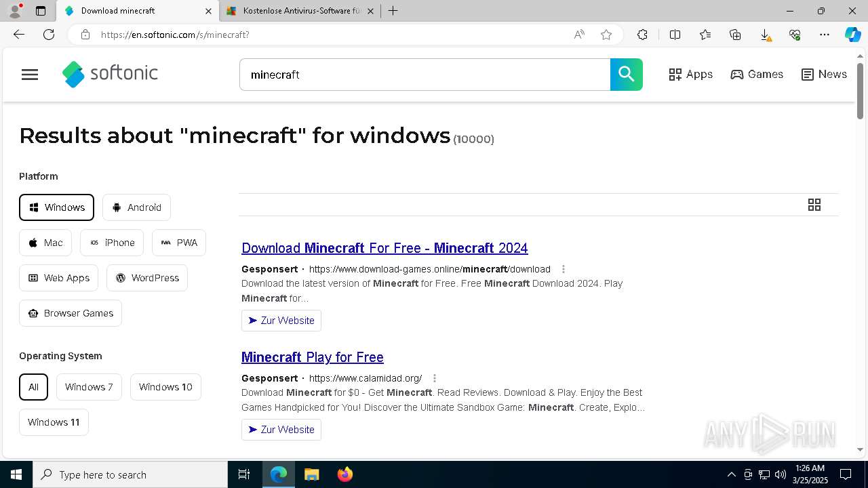
Task: Click the taskbar search box
Action: point(130,474)
